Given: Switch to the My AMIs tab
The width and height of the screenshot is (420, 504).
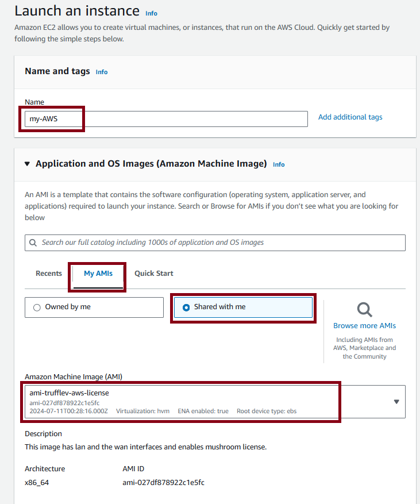Looking at the screenshot, I should [x=98, y=274].
